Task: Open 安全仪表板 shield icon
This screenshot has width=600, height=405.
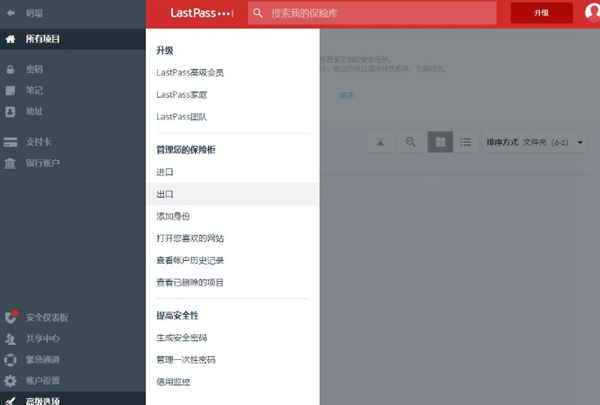Action: pyautogui.click(x=11, y=317)
